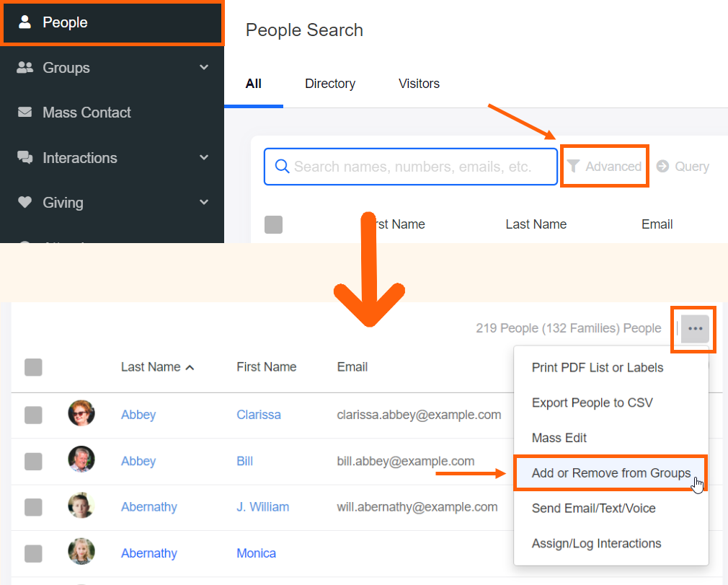Expand the Interactions sidebar section
Screen dimensions: 728x585
[x=204, y=158]
